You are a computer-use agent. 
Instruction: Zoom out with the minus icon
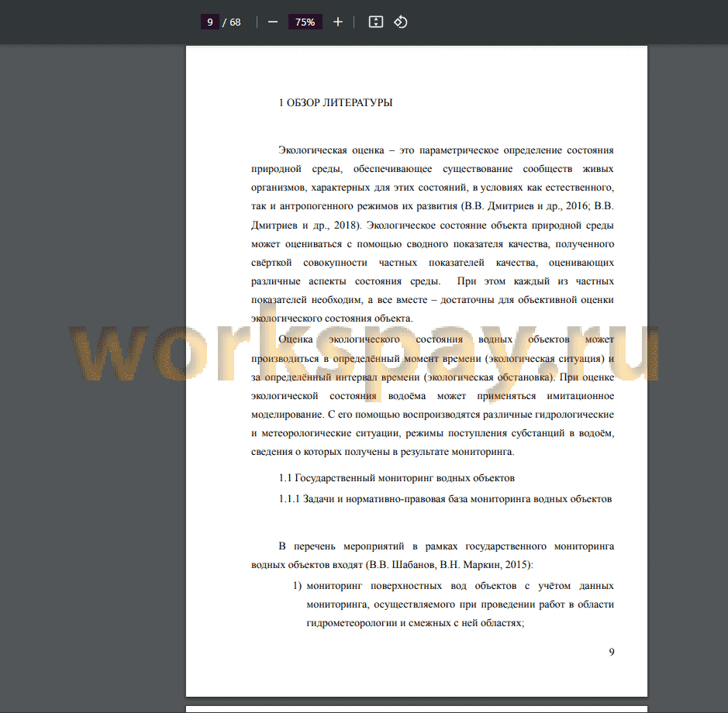click(273, 22)
